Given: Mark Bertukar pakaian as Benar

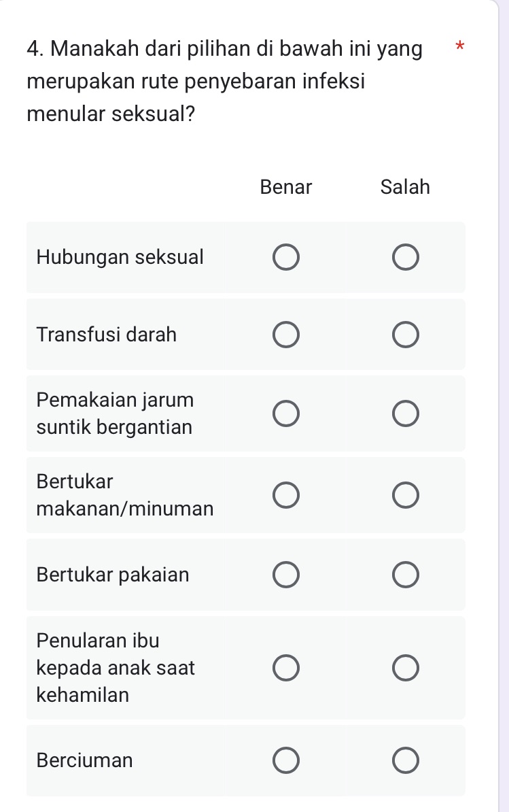Looking at the screenshot, I should (x=285, y=574).
